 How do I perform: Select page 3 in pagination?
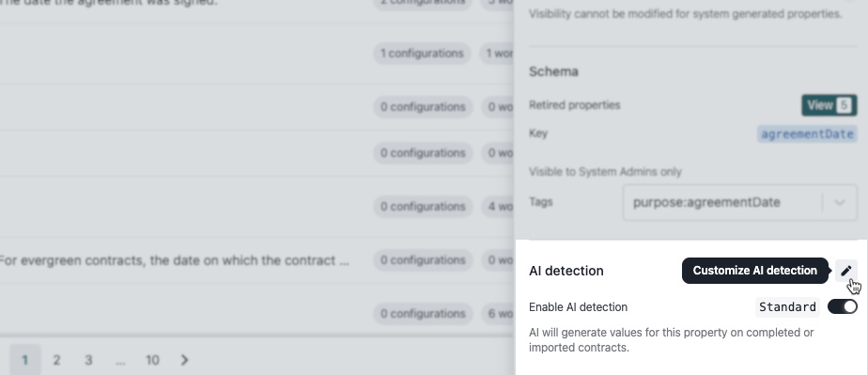coord(88,360)
